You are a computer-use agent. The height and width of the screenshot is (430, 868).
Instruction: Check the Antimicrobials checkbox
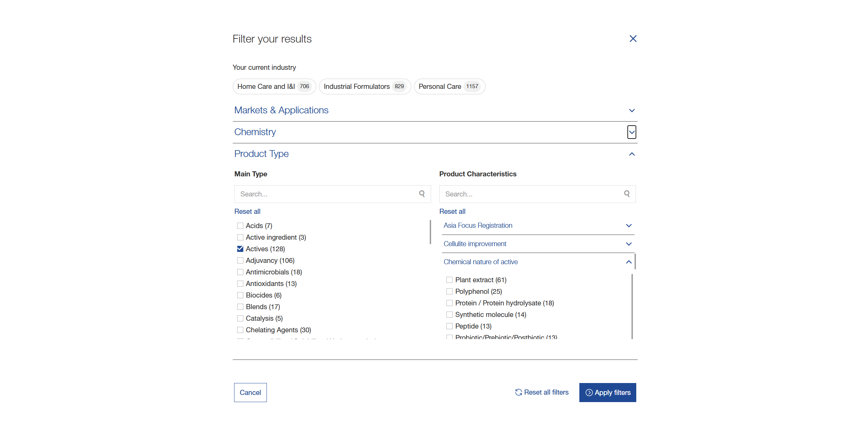coord(240,272)
